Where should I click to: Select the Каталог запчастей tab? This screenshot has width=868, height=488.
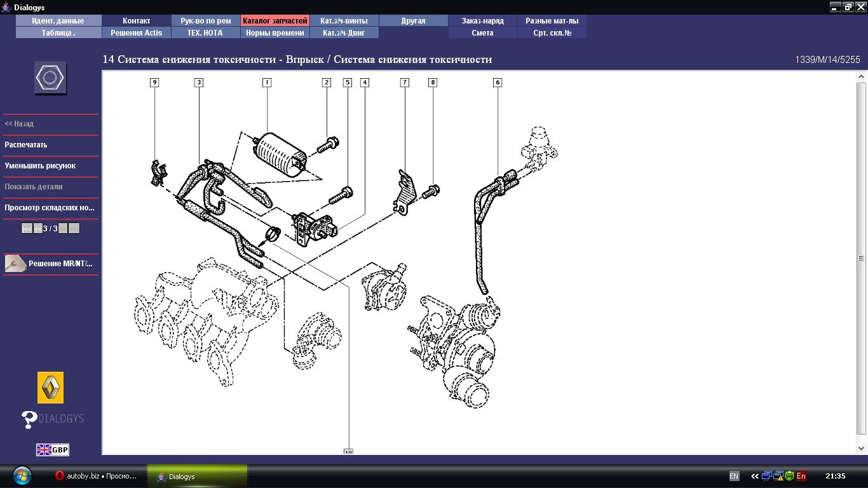point(275,21)
